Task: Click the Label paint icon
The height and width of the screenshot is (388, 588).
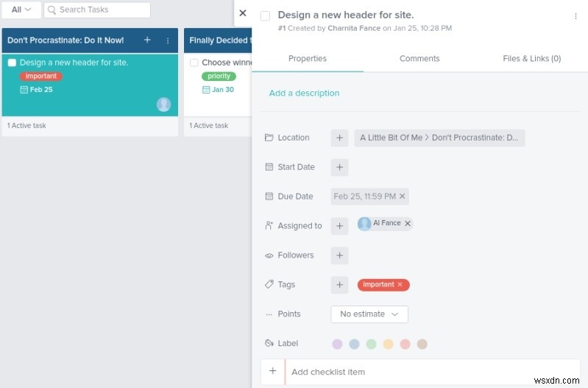Action: (x=269, y=343)
